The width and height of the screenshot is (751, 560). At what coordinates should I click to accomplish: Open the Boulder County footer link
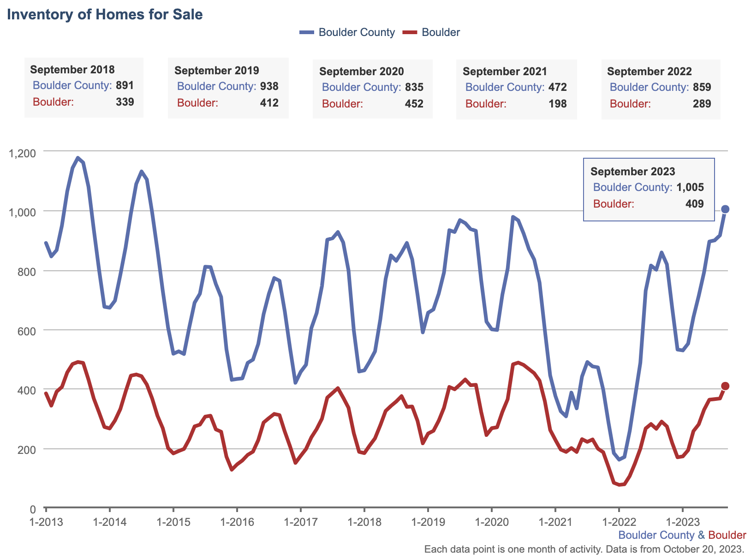coord(656,535)
